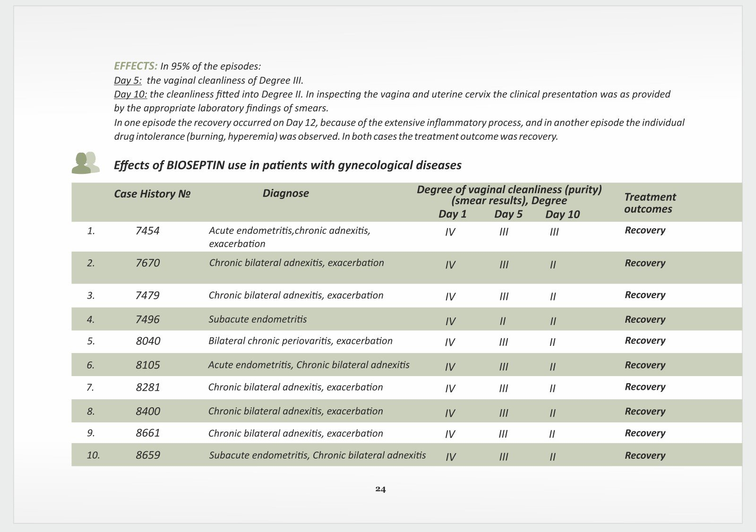
Task: Click case history number 8040
Action: coord(148,341)
